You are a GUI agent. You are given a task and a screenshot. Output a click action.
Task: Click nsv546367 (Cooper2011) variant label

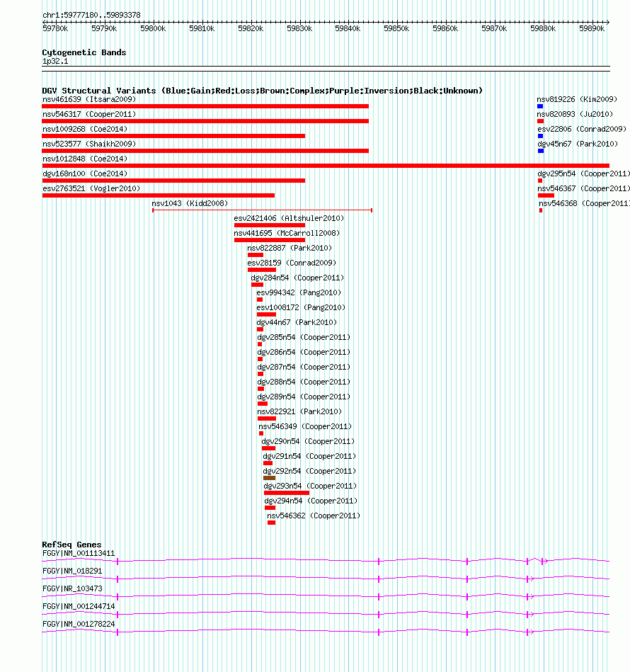pyautogui.click(x=584, y=188)
